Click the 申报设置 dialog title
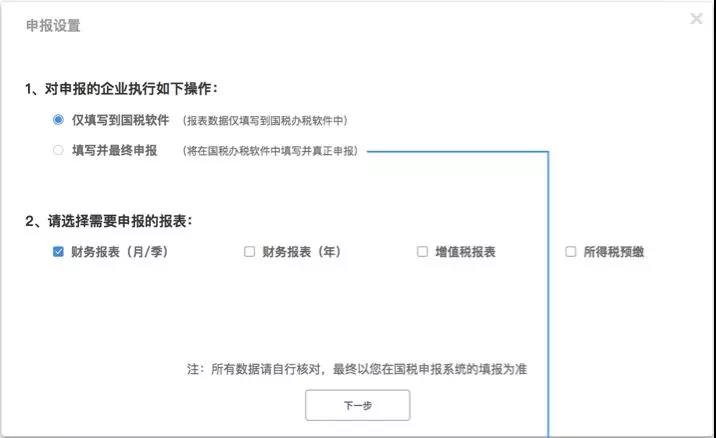Screen dimensions: 716x438 (53, 26)
